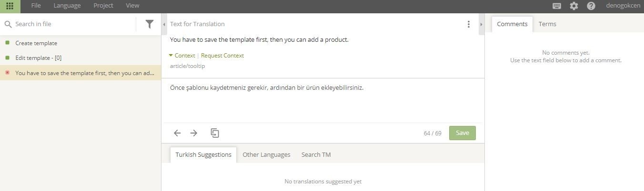The width and height of the screenshot is (644, 191).
Task: Open the File menu
Action: pyautogui.click(x=36, y=6)
